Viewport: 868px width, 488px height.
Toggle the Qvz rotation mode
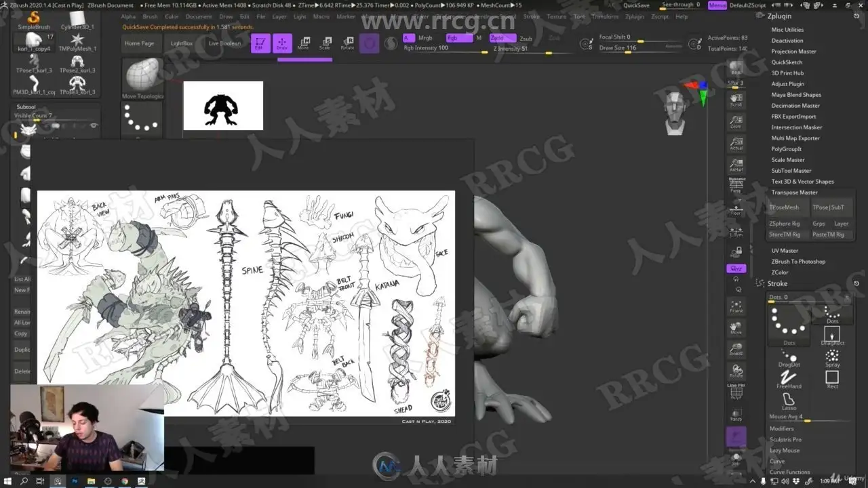[736, 268]
